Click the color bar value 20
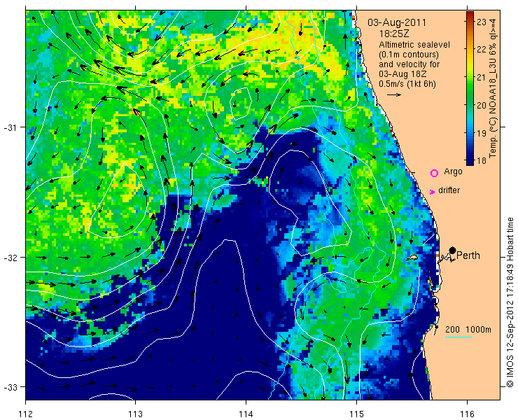The width and height of the screenshot is (518, 420). [482, 106]
